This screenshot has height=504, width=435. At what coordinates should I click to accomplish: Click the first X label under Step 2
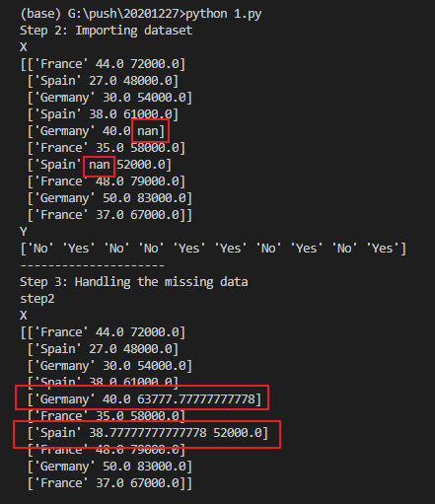click(x=24, y=47)
